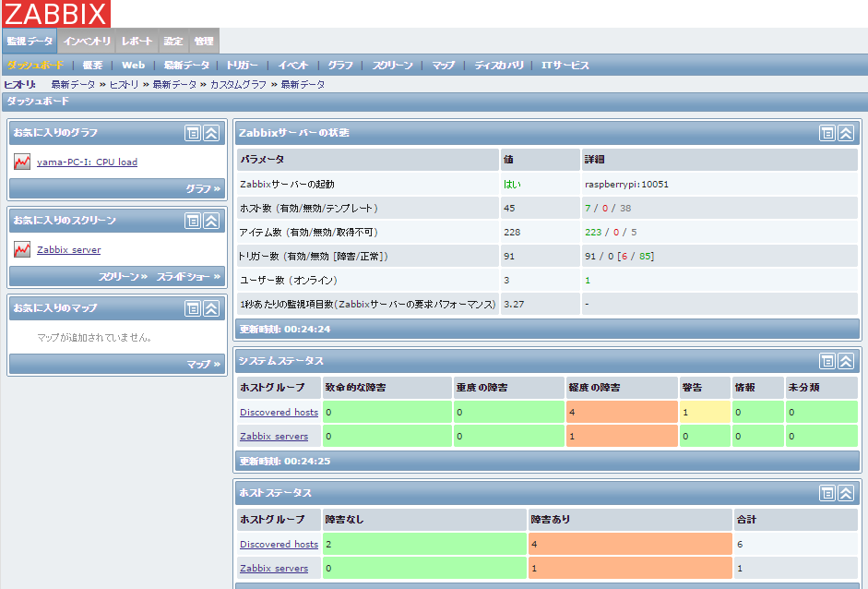Select イベント in submenu
Viewport: 868px width, 589px height.
pos(292,66)
